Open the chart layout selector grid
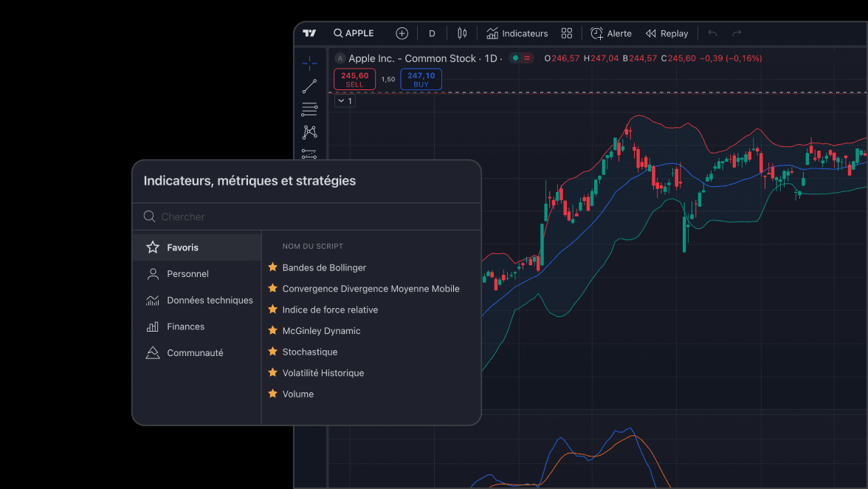Screen dimensions: 868x489 click(567, 33)
